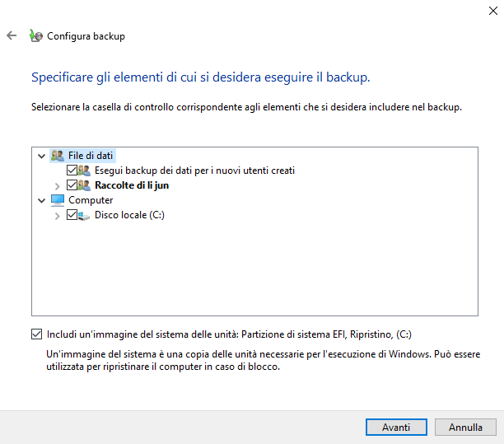Toggle the Raccolte di li jun checkbox
The width and height of the screenshot is (504, 444).
click(x=71, y=185)
